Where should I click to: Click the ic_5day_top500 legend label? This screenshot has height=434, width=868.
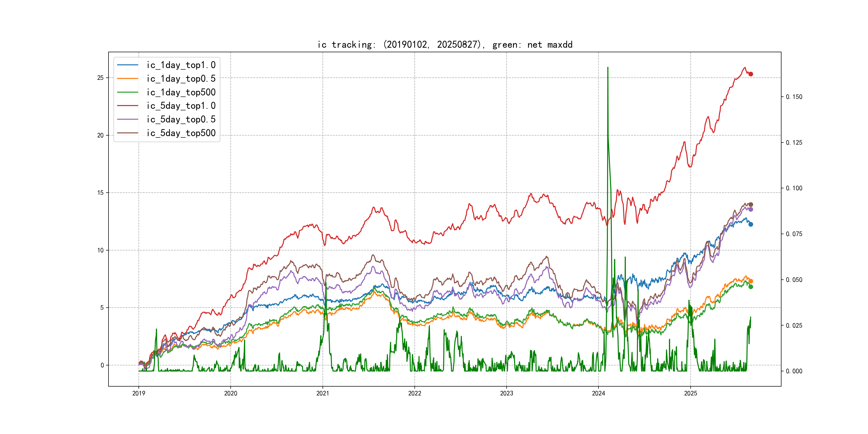(181, 133)
